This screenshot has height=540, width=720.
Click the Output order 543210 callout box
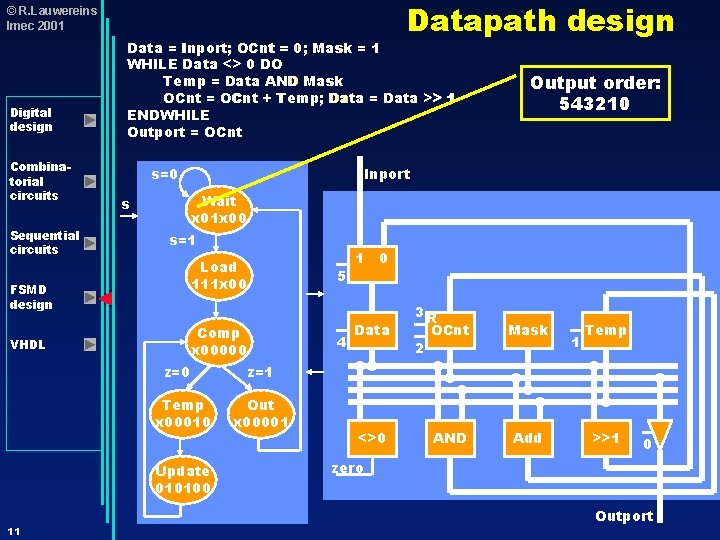(x=595, y=93)
